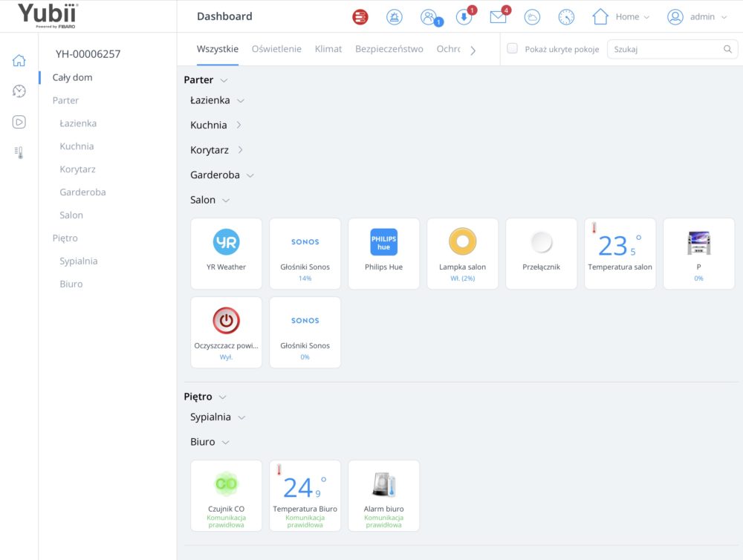Collapse the Sypialnia room chevron

[241, 418]
